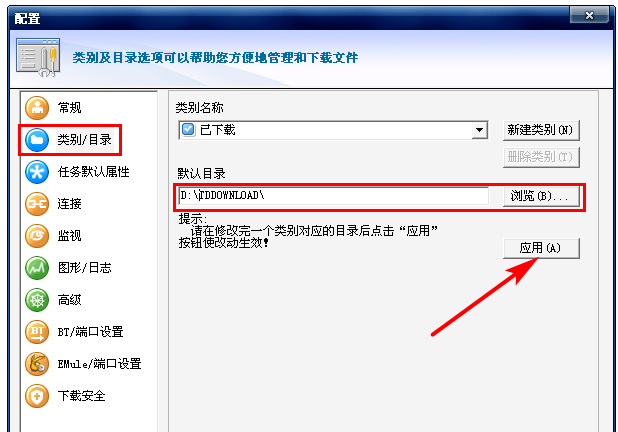Select the 图形/日志 chart icon
The image size is (618, 432).
pos(37,268)
